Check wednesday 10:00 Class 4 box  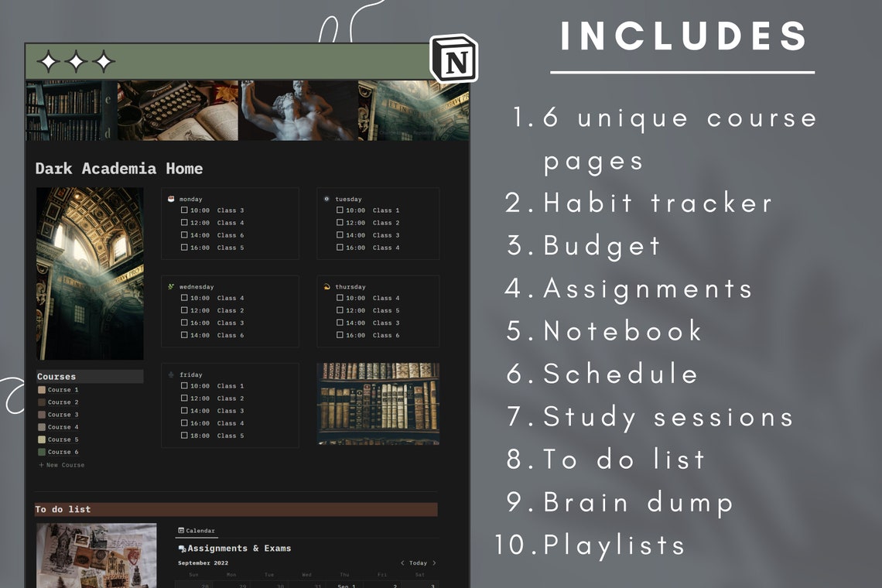click(184, 298)
